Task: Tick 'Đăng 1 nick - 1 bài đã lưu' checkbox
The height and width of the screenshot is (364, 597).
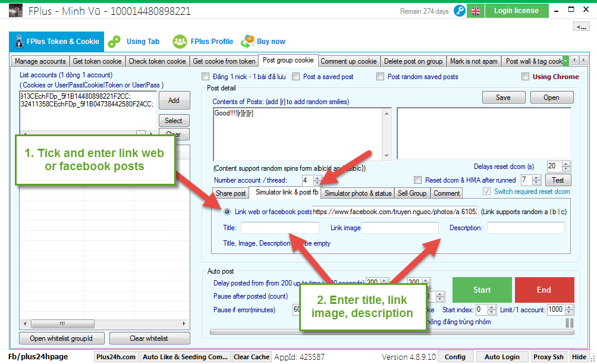Action: tap(206, 77)
